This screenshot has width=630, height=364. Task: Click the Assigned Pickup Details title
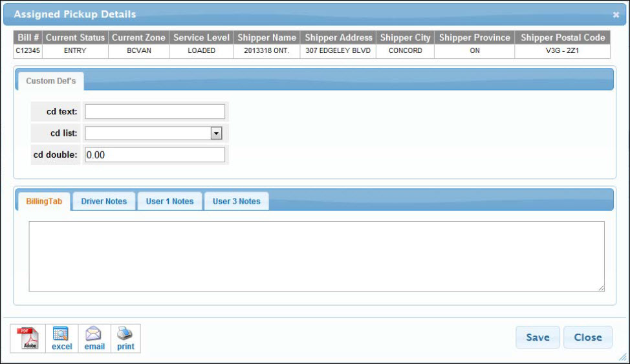75,14
